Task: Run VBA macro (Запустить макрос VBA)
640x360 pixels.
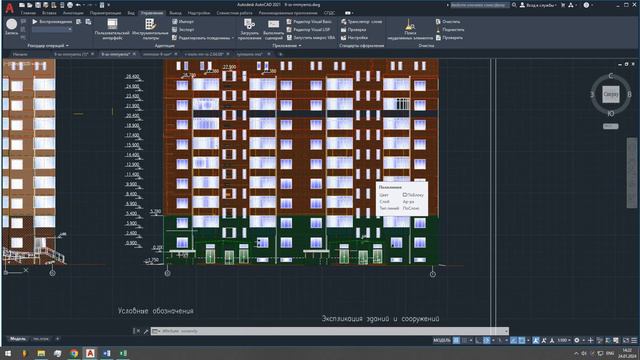Action: [x=311, y=38]
